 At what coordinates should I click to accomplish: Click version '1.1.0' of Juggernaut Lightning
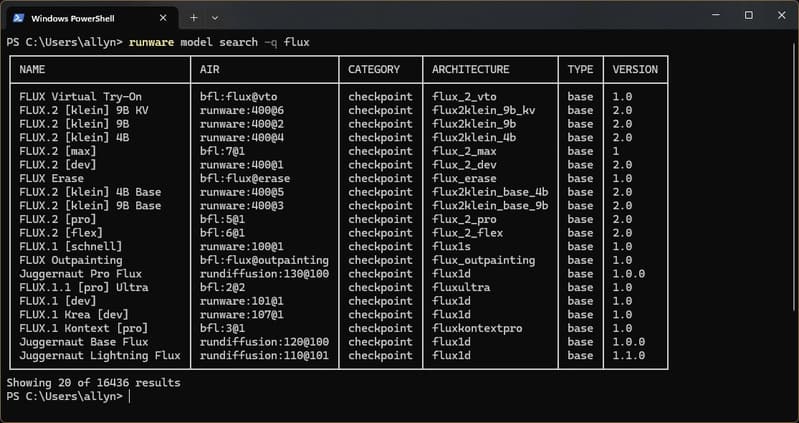(629, 356)
